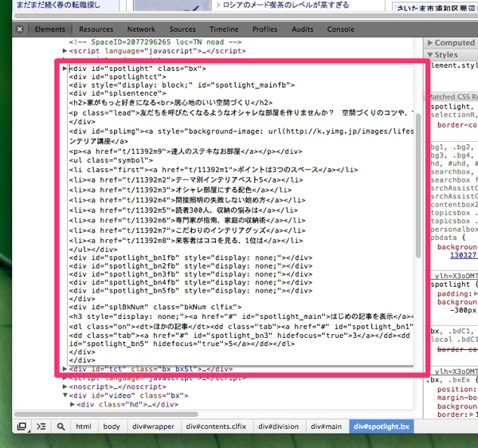
Task: Select div#division breadcrumb
Action: point(278,426)
